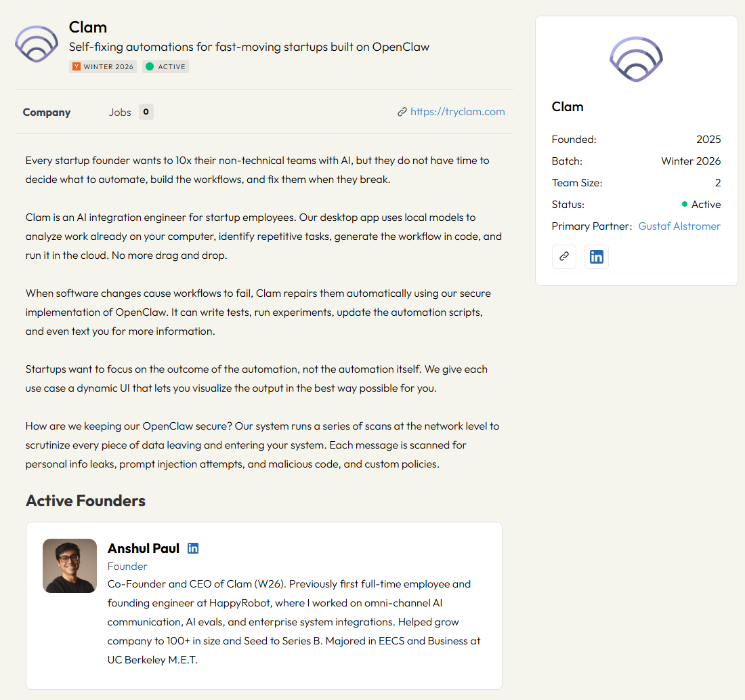Click the Winter 2026 batch value in the sidebar
This screenshot has width=745, height=700.
point(691,161)
